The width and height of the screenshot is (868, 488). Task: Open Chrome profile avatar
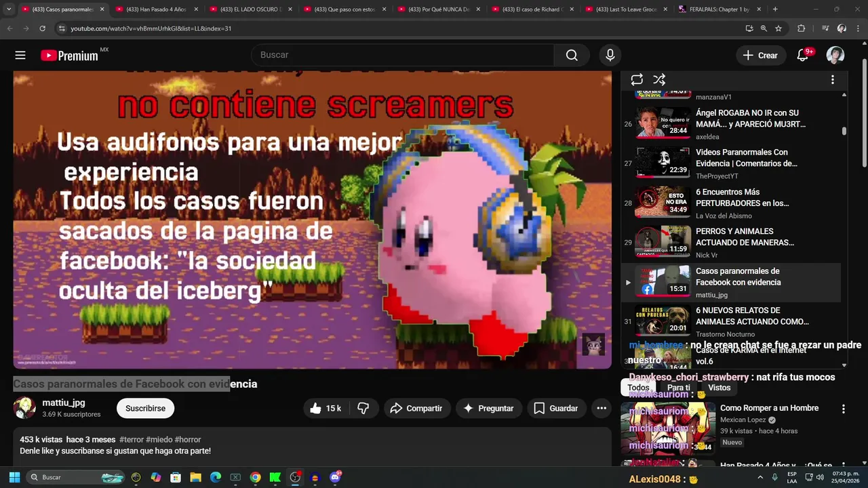pos(842,28)
